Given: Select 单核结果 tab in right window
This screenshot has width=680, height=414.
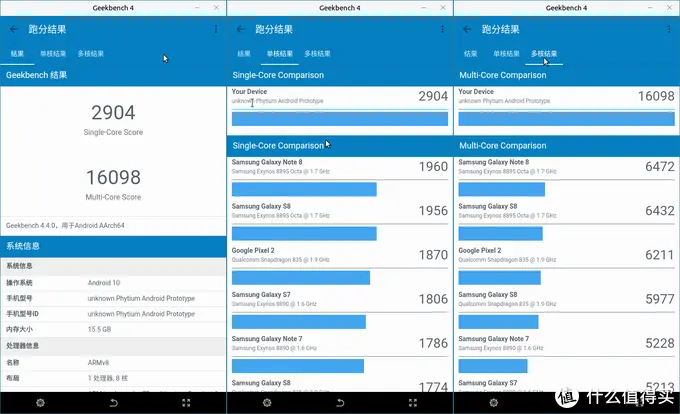Looking at the screenshot, I should (x=506, y=54).
